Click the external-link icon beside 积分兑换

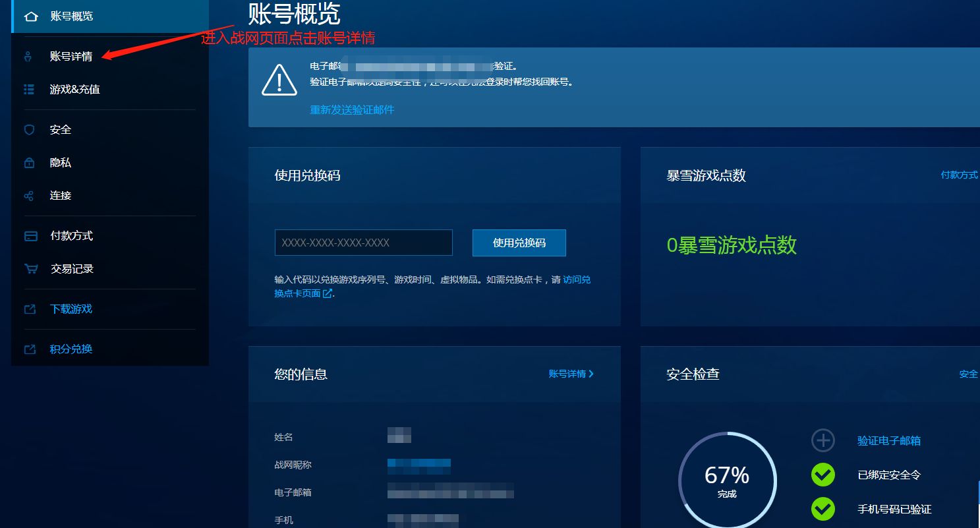point(30,349)
